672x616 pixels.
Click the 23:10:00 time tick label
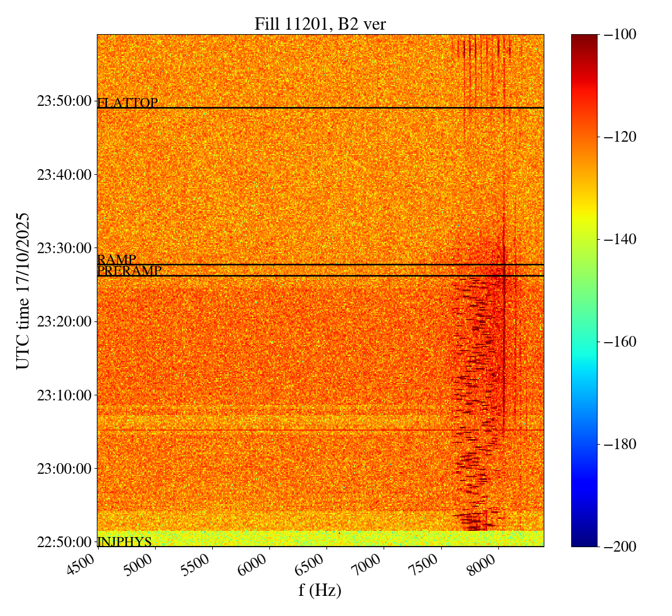(63, 395)
